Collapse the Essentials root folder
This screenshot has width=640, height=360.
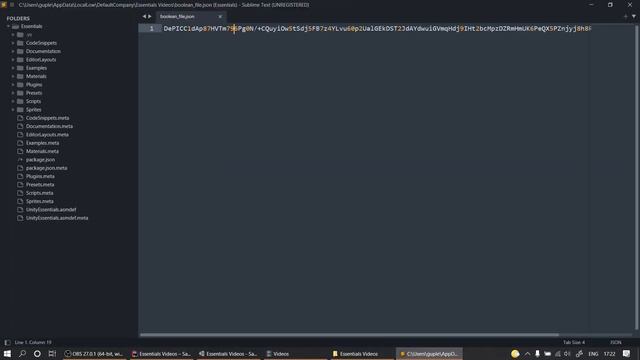pyautogui.click(x=8, y=27)
